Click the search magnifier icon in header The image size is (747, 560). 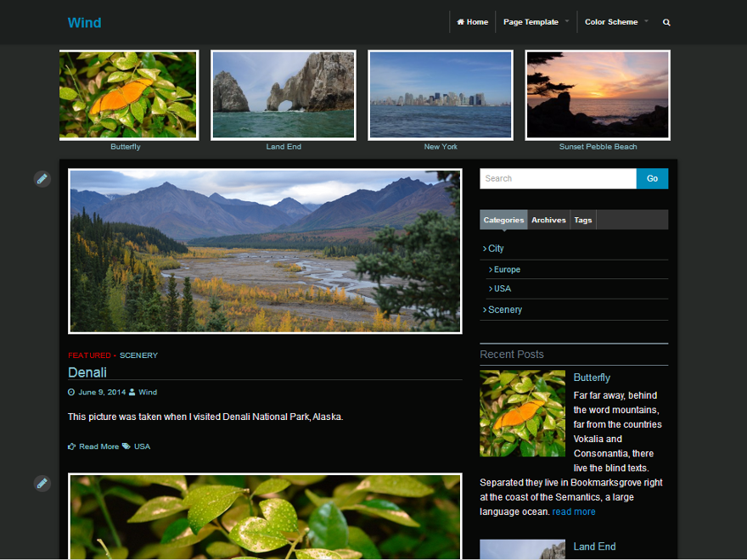(x=666, y=22)
